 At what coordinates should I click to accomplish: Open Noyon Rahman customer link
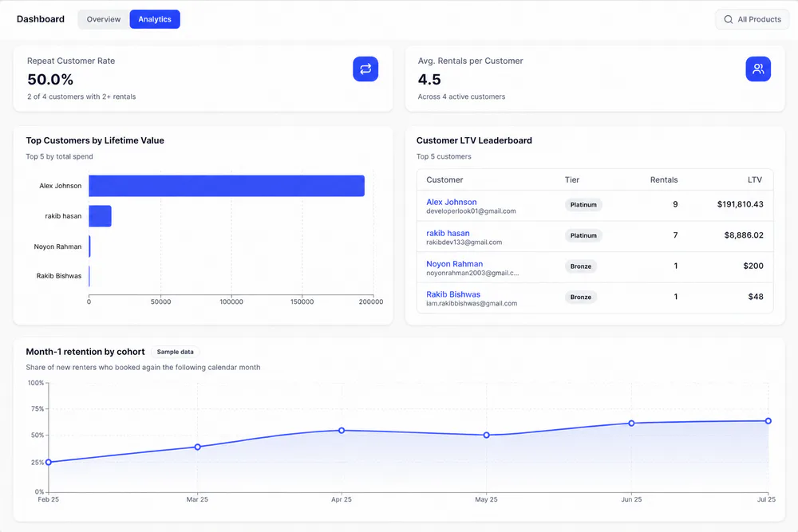455,264
